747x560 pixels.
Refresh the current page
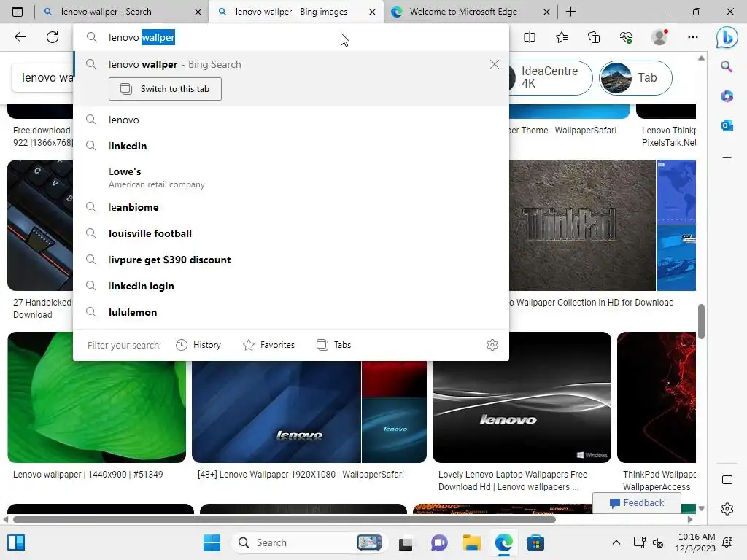(53, 37)
